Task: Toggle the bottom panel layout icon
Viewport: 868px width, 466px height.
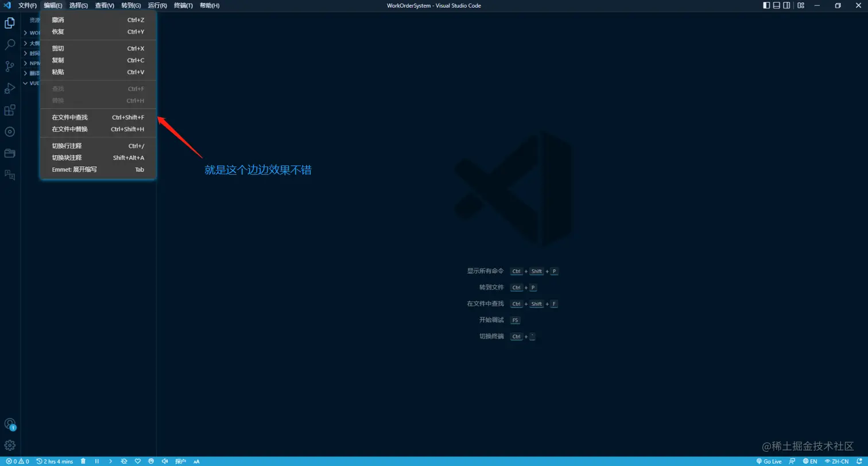Action: (x=777, y=5)
